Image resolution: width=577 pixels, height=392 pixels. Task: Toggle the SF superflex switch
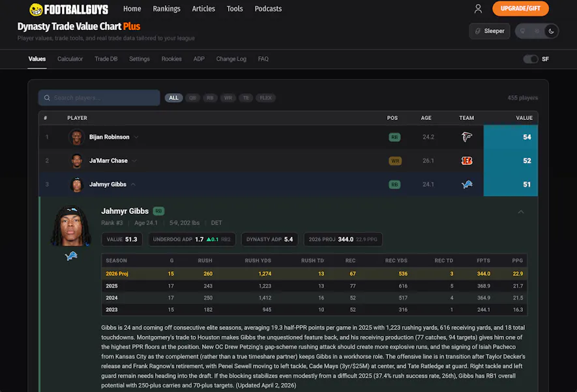click(x=530, y=59)
